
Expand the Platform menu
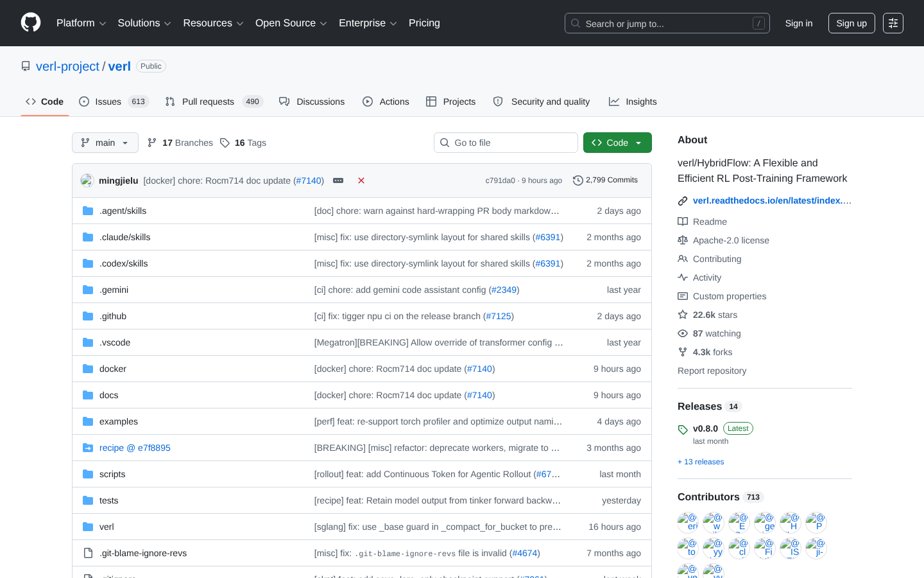(x=81, y=23)
